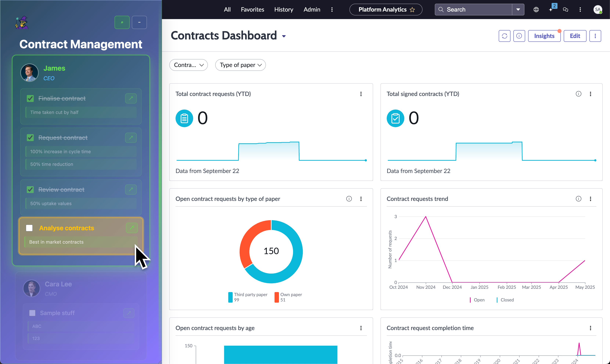610x364 pixels.
Task: Click the refresh icon on Contracts Dashboard
Action: [504, 36]
